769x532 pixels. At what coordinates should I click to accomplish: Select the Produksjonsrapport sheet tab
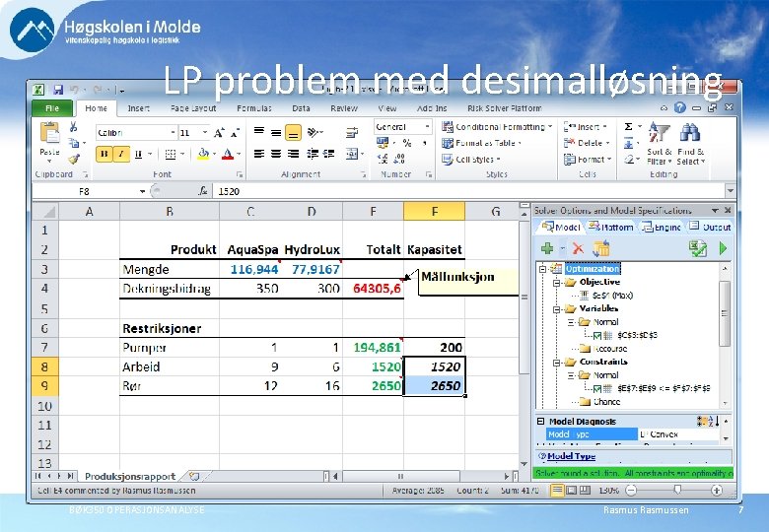pyautogui.click(x=130, y=476)
